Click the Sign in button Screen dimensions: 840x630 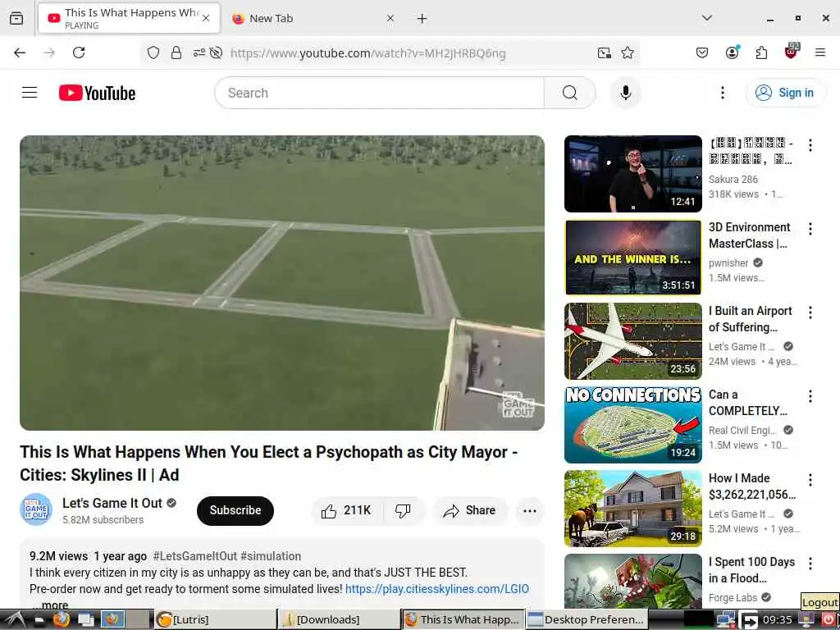pos(785,93)
